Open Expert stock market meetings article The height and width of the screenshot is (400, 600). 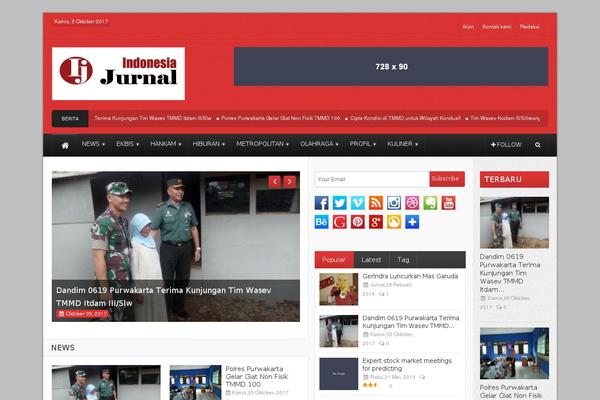tap(407, 364)
